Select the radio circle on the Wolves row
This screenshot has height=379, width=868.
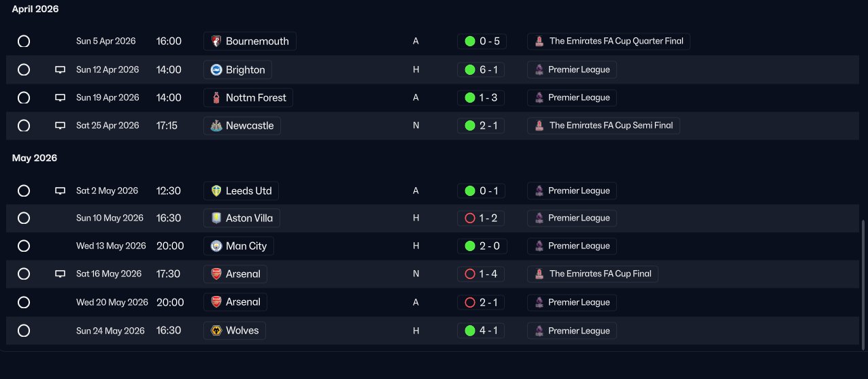tap(24, 331)
